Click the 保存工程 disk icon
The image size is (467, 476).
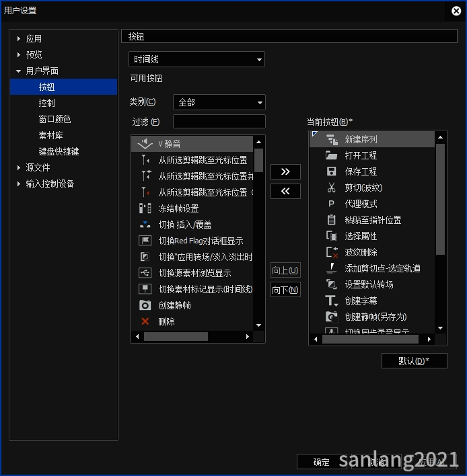pyautogui.click(x=331, y=171)
